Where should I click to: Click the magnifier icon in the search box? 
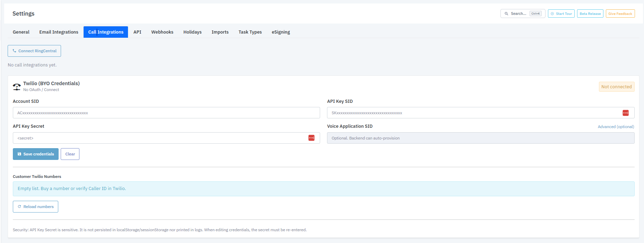click(x=506, y=14)
